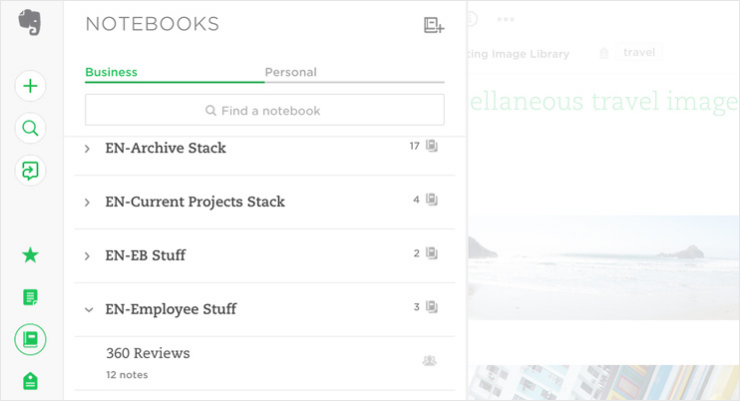Create a new note with plus icon
740x402 pixels.
pyautogui.click(x=31, y=86)
